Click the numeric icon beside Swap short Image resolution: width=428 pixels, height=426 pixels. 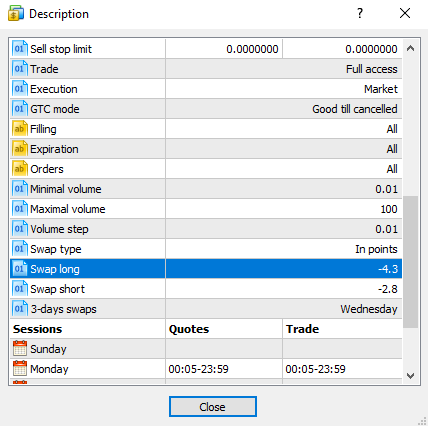20,289
